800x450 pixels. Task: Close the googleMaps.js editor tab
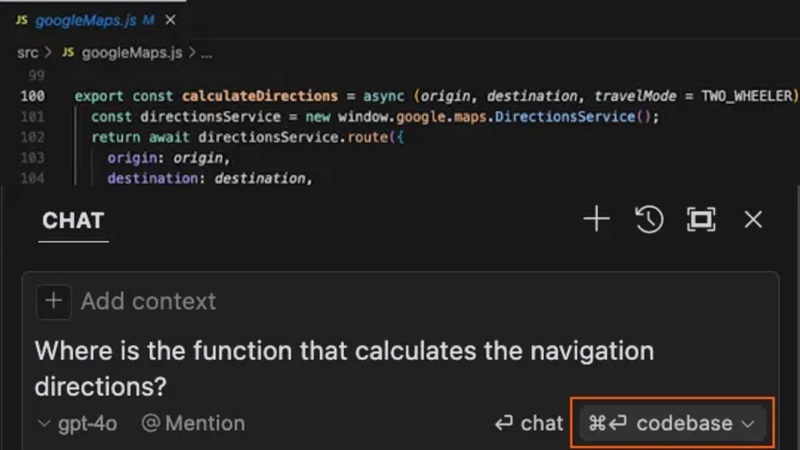[x=171, y=20]
